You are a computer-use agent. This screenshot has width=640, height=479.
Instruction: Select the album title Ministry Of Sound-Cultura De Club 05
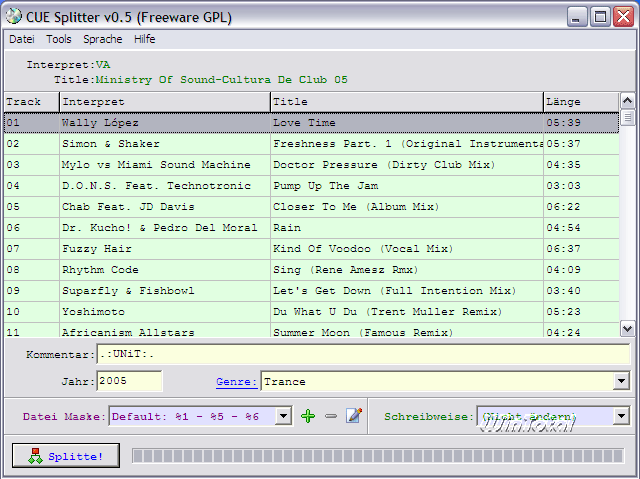222,80
